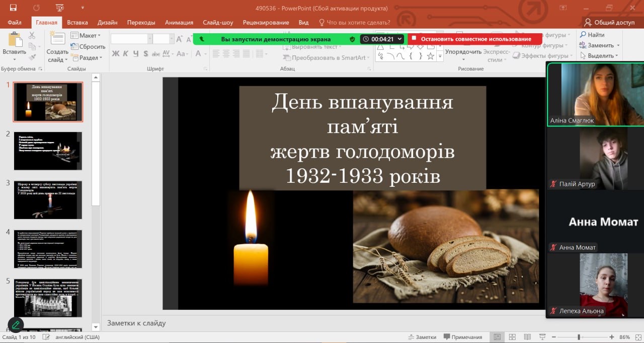The image size is (644, 343).
Task: Switch to the Анимация tab
Action: pyautogui.click(x=179, y=23)
